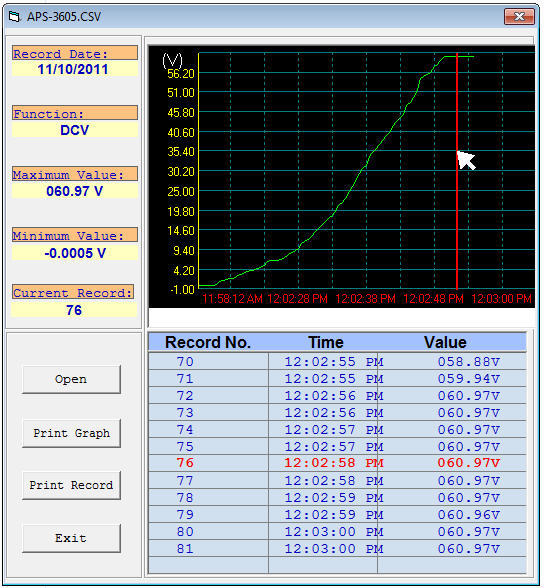The height and width of the screenshot is (588, 544).
Task: Click the Current Record field showing 76
Action: 74,310
